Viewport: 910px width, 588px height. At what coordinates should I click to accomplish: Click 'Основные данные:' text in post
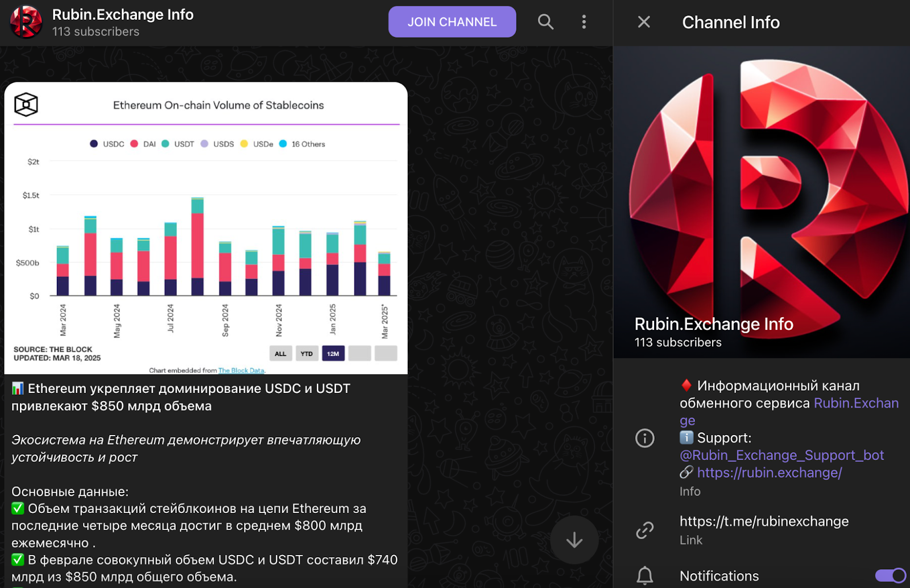(70, 491)
